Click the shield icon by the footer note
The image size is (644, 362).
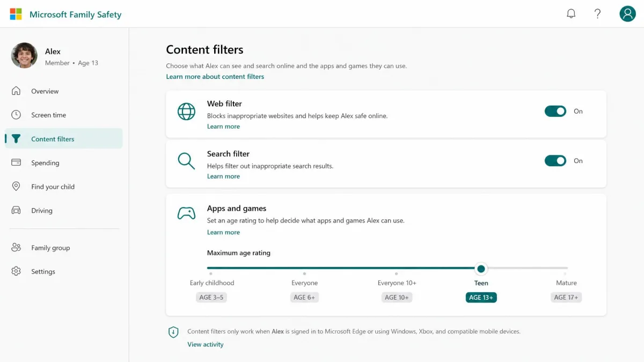point(173,333)
